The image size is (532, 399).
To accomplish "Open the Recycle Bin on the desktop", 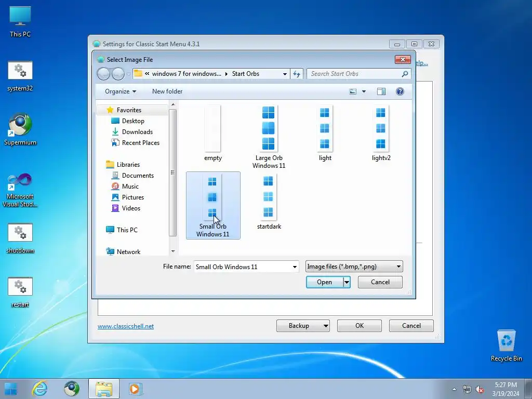I will click(506, 345).
